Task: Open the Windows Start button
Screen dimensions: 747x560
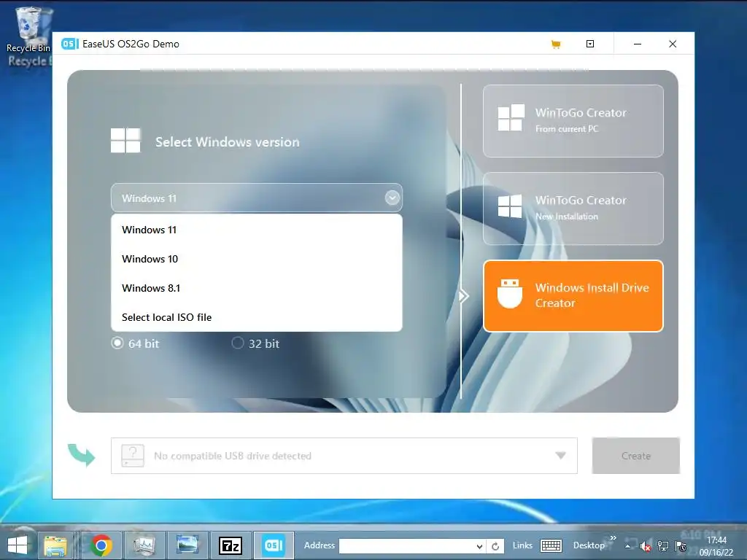Action: (x=18, y=545)
